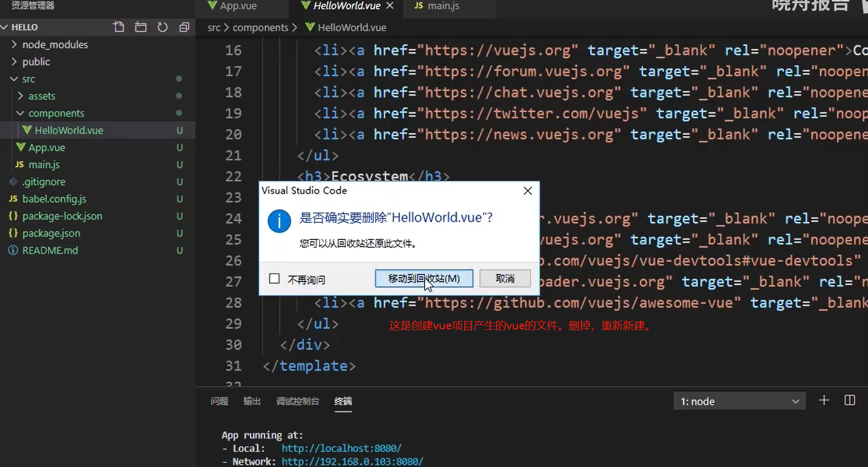Open README.md from the file explorer

(98, 250)
